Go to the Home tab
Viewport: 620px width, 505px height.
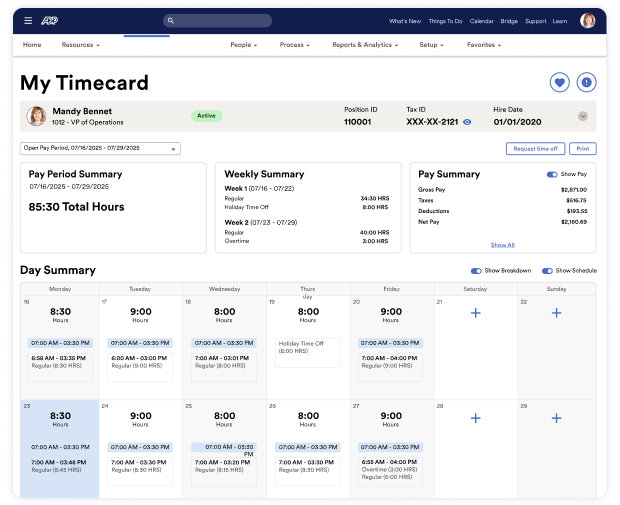point(32,45)
